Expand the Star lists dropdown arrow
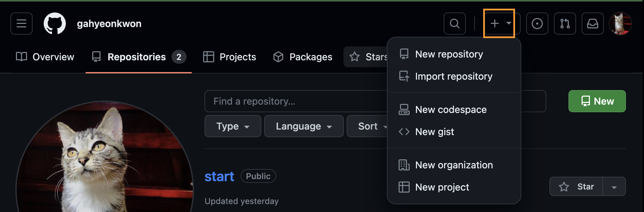The width and height of the screenshot is (644, 212). pos(614,187)
